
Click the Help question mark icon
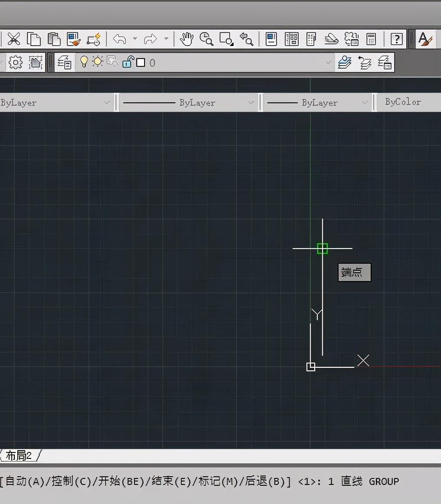[x=397, y=39]
